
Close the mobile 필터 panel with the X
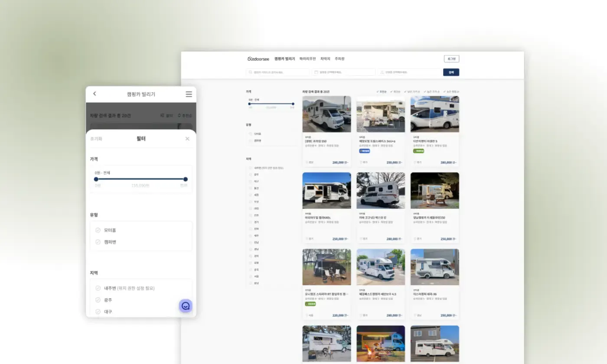click(187, 139)
